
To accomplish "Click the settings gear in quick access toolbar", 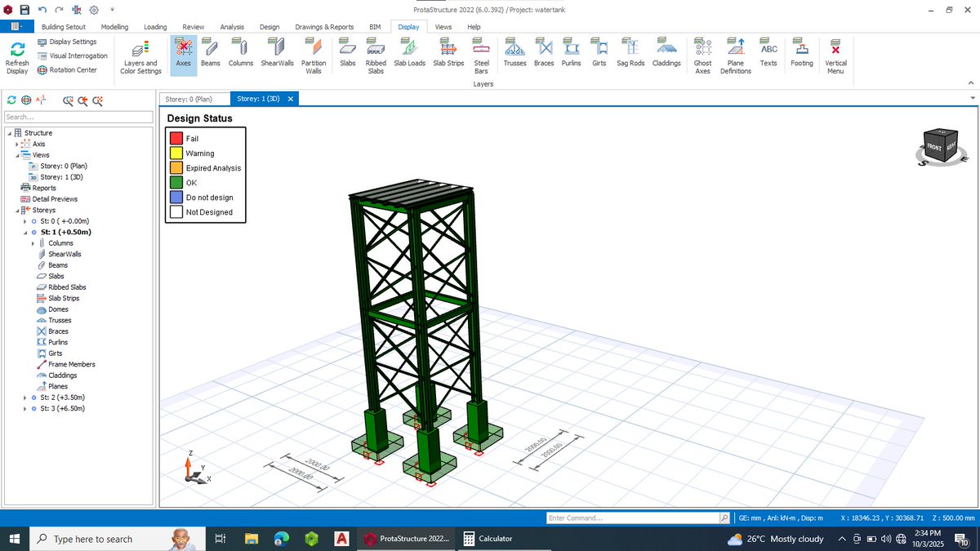I will click(94, 10).
